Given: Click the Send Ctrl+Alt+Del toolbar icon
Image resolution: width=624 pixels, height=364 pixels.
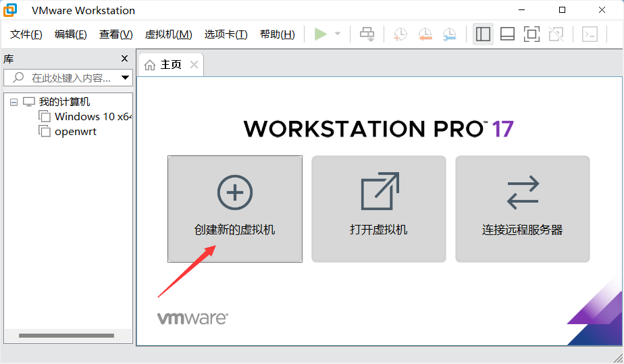Looking at the screenshot, I should click(x=367, y=34).
